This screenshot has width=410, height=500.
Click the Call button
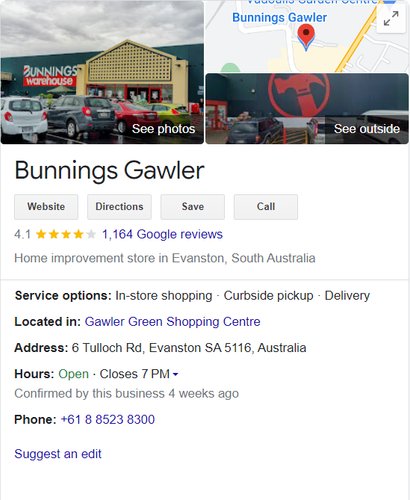point(266,207)
